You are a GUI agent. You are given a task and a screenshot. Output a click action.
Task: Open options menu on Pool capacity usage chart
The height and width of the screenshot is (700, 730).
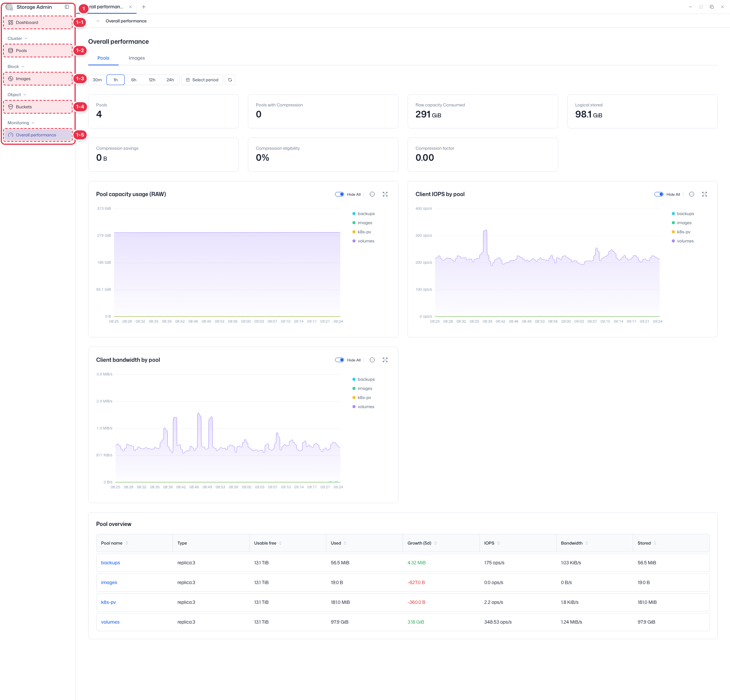(372, 194)
